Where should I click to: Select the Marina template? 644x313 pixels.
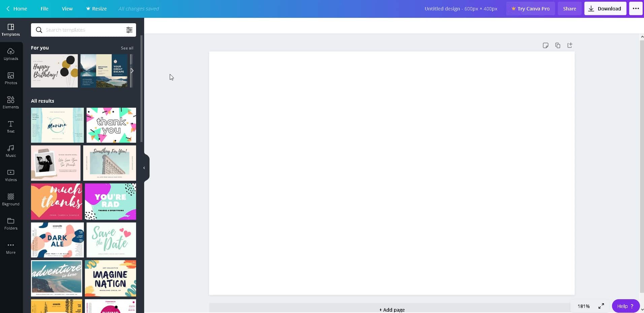(x=57, y=125)
